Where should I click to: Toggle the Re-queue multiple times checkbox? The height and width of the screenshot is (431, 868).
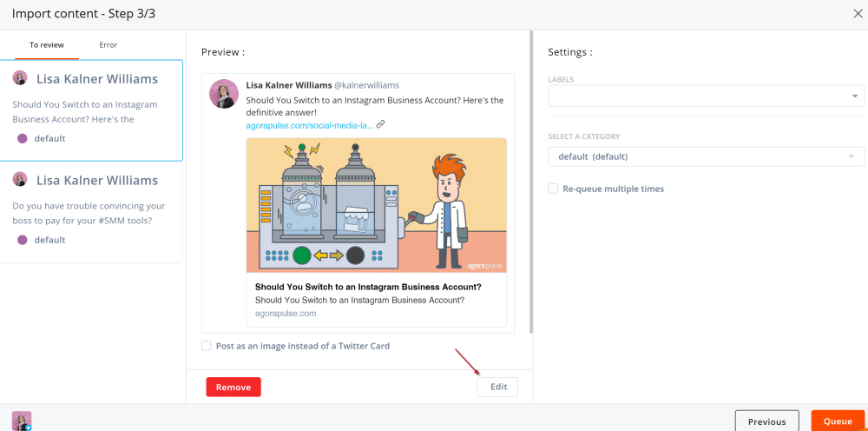coord(553,189)
